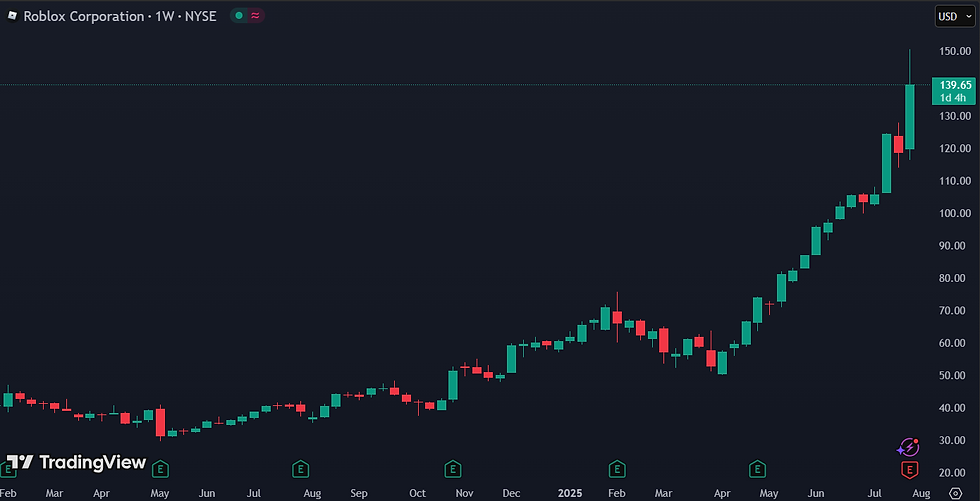Open chart settings hexagon gear icon
The width and height of the screenshot is (980, 501).
point(956,493)
